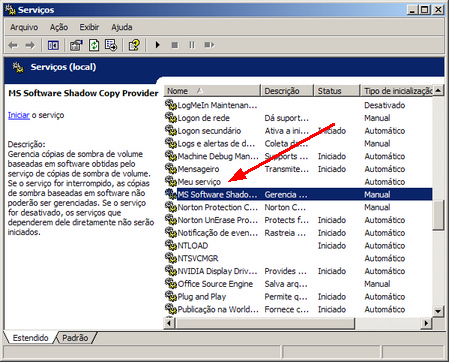Click the Iniciado status of NTLOAD
The width and height of the screenshot is (449, 362).
pos(332,246)
